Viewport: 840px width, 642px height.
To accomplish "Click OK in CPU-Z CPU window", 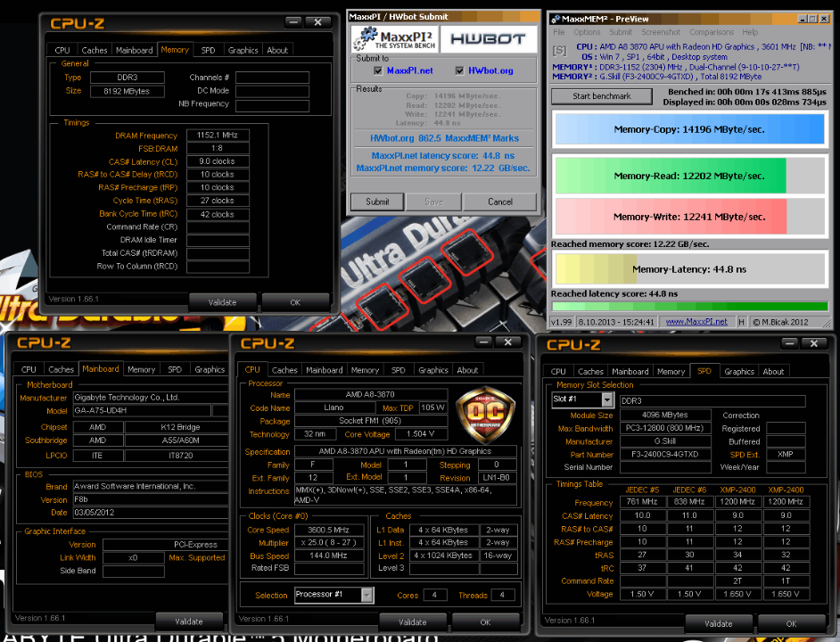I will 485,622.
